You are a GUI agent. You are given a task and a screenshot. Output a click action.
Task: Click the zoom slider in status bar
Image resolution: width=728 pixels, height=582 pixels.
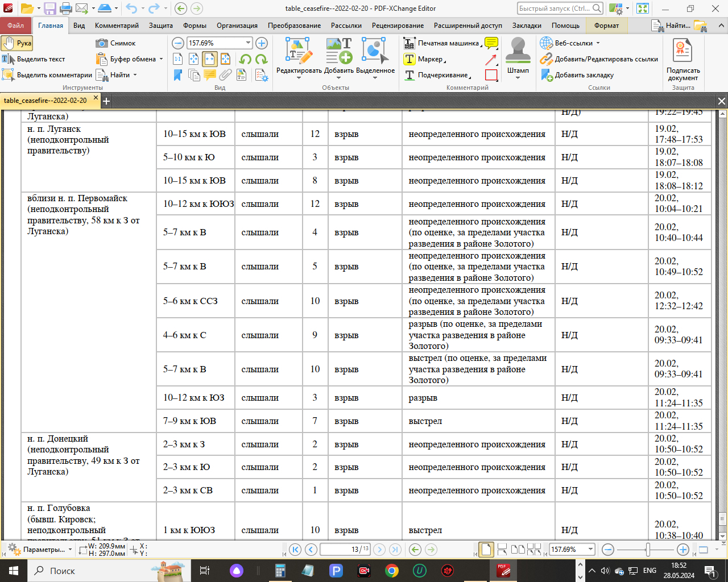648,549
